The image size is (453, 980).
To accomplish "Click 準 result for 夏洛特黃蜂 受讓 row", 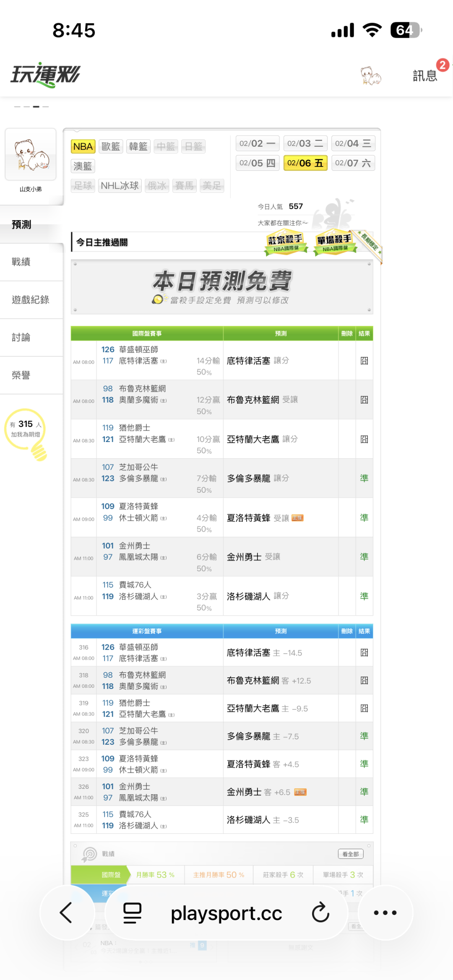I will pyautogui.click(x=364, y=517).
